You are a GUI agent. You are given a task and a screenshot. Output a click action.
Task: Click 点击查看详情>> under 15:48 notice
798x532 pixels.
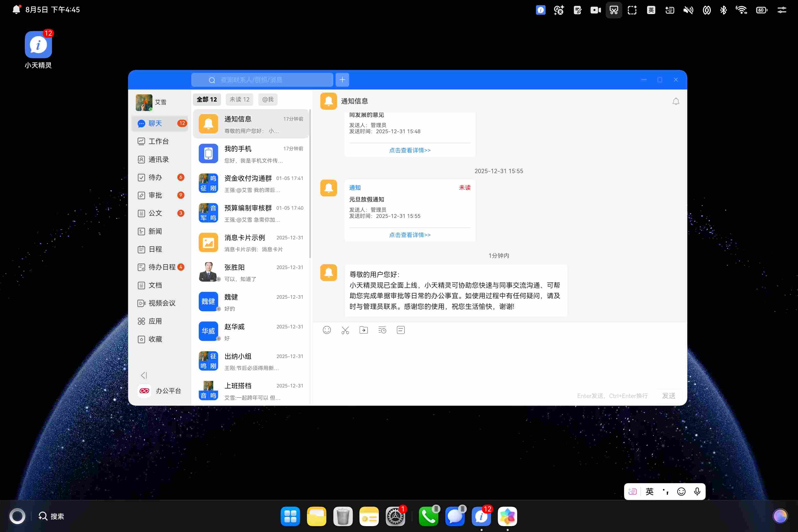click(410, 150)
